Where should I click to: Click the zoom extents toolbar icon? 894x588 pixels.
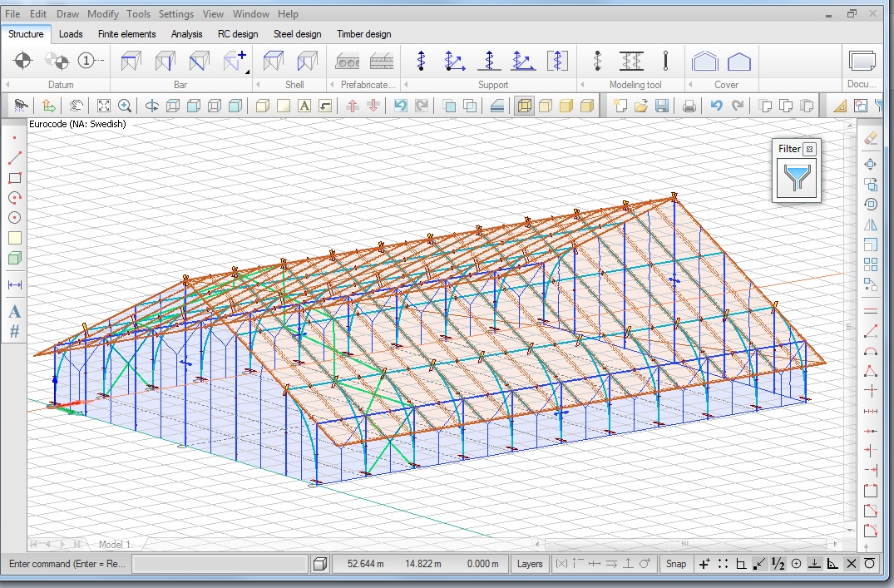click(103, 106)
